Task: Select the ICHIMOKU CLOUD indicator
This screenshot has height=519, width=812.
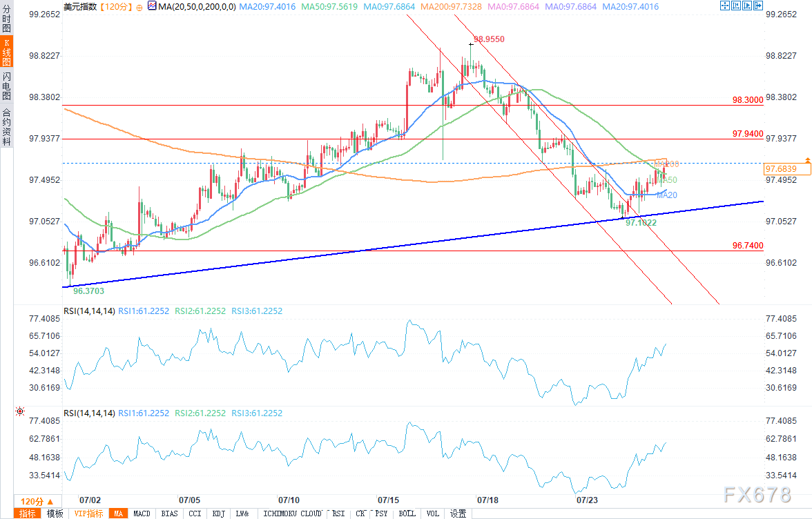Action: [293, 513]
